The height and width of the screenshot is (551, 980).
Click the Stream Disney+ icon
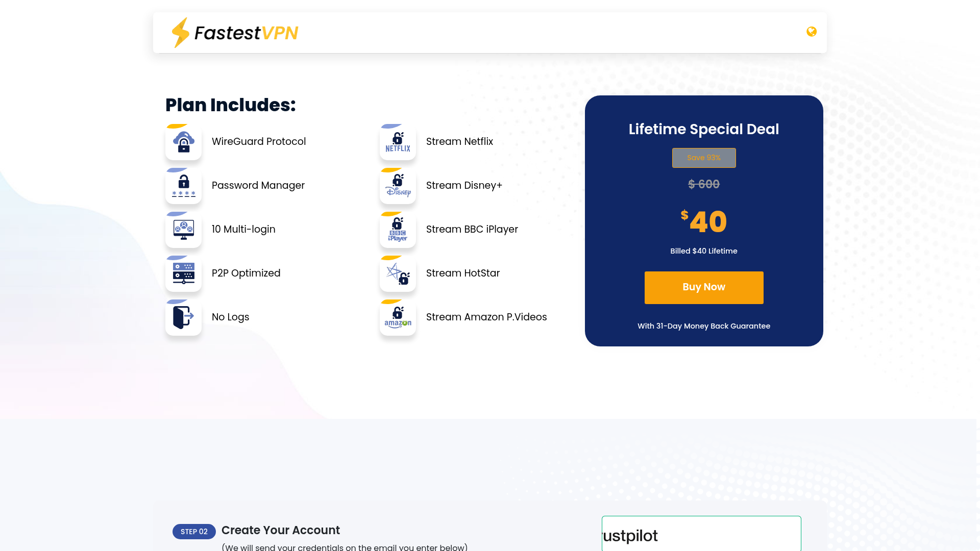coord(398,186)
